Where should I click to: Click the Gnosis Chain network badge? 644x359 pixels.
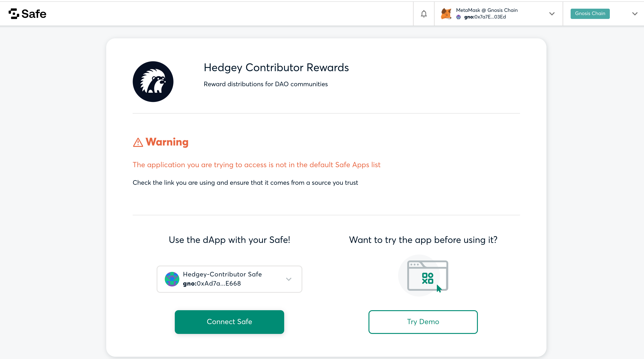tap(590, 13)
